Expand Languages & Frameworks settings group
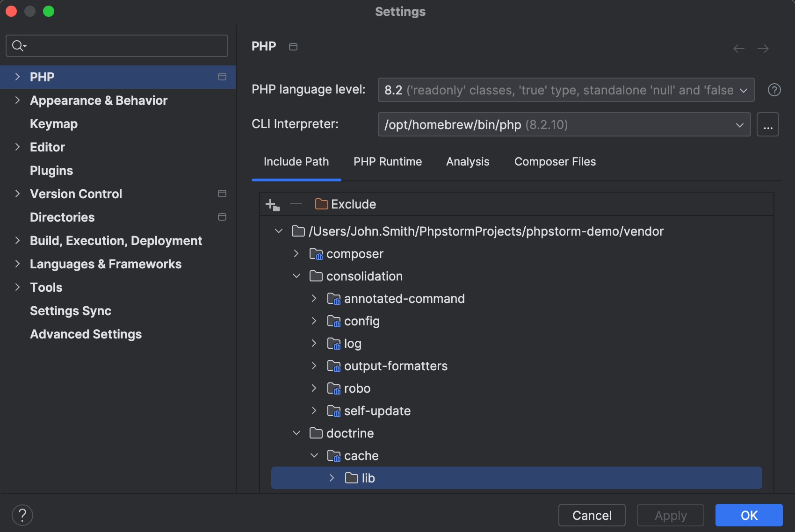This screenshot has height=532, width=795. [17, 264]
